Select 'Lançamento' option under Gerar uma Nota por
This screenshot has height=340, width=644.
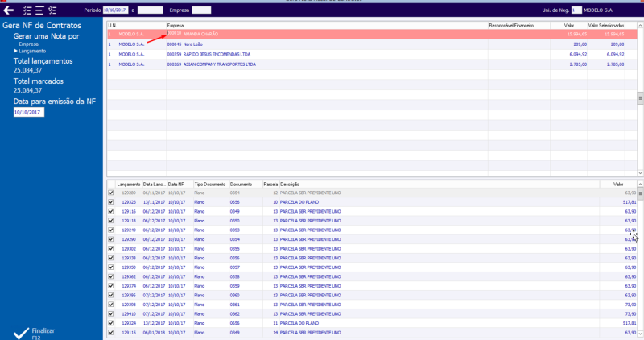[x=32, y=51]
